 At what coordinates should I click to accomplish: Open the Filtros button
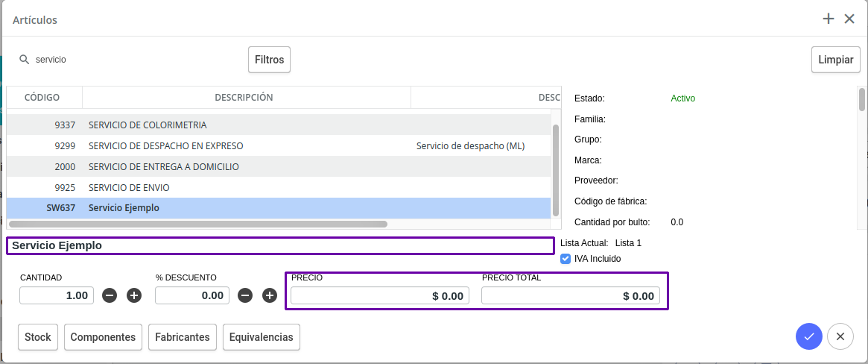coord(269,60)
